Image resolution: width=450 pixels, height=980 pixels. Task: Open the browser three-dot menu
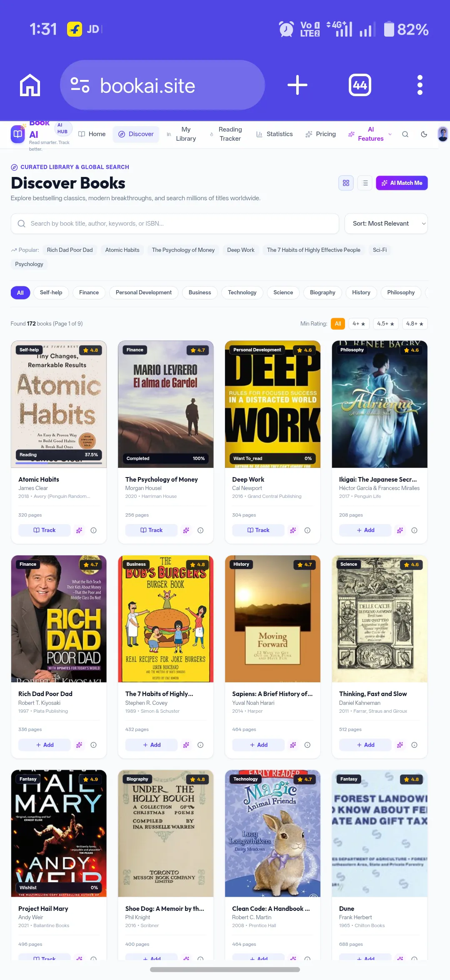[420, 85]
